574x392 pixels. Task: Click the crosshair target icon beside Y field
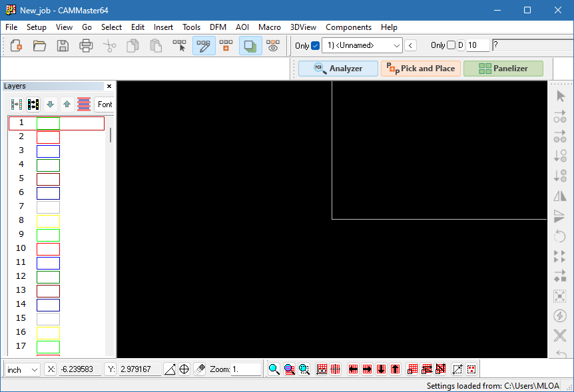[184, 369]
